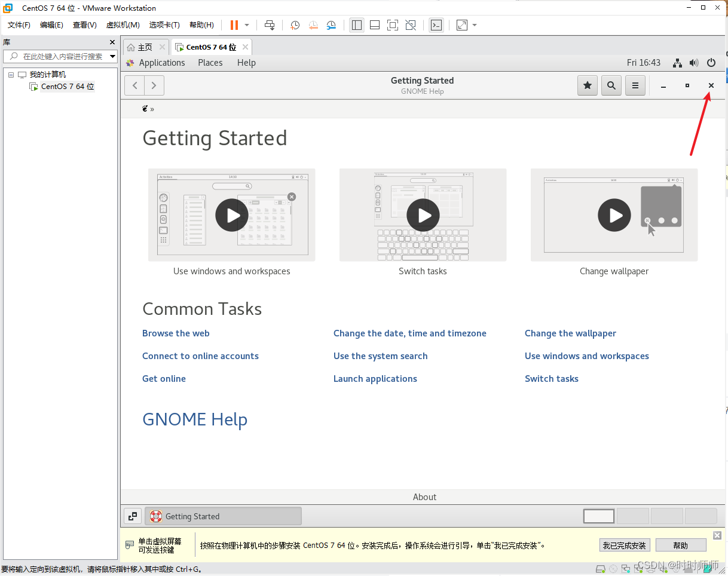Open the dropdown arrow beside the pause button
Screen dimensions: 728x576
[247, 25]
